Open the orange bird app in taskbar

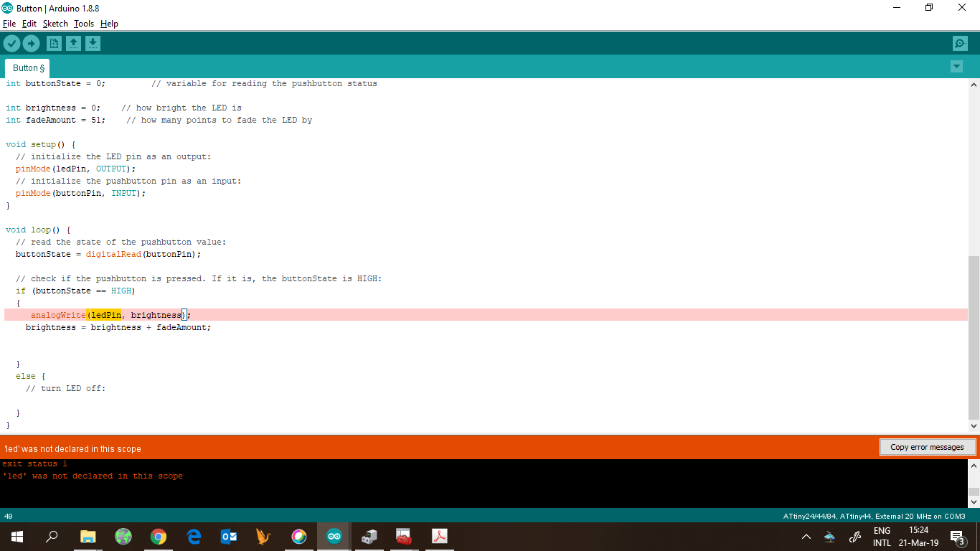click(264, 537)
